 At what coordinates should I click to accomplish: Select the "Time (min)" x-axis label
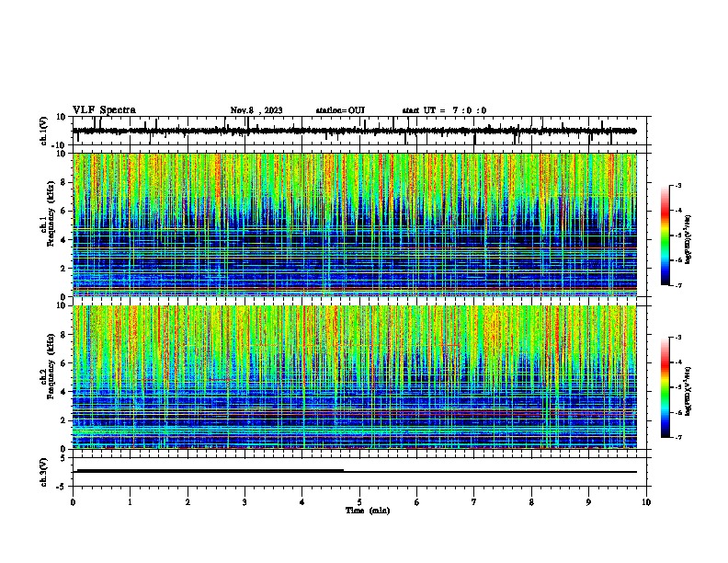click(368, 511)
